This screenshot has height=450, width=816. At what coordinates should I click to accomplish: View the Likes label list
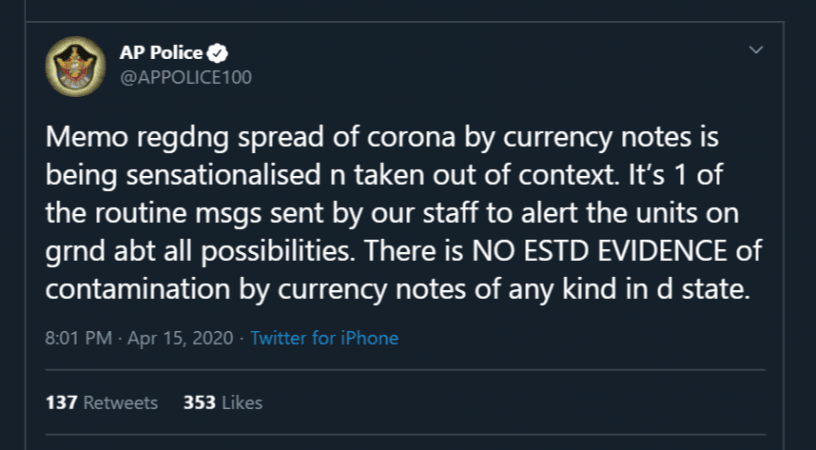coord(242,403)
